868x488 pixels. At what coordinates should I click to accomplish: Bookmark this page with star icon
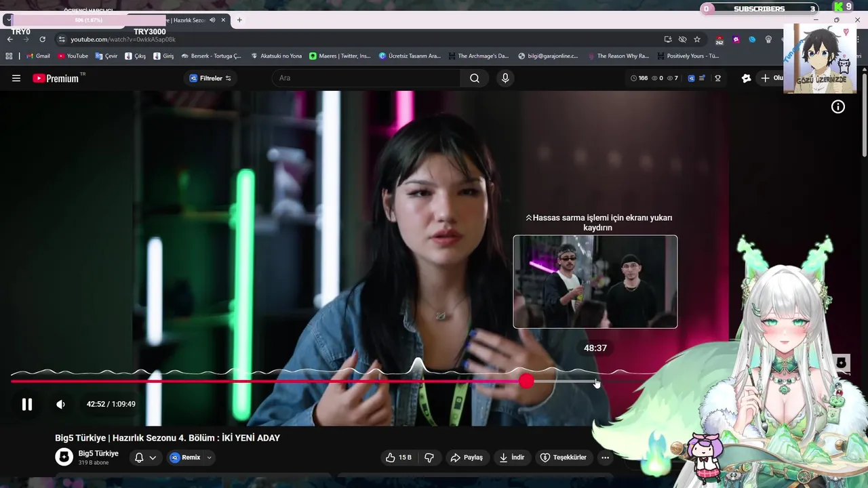(697, 39)
